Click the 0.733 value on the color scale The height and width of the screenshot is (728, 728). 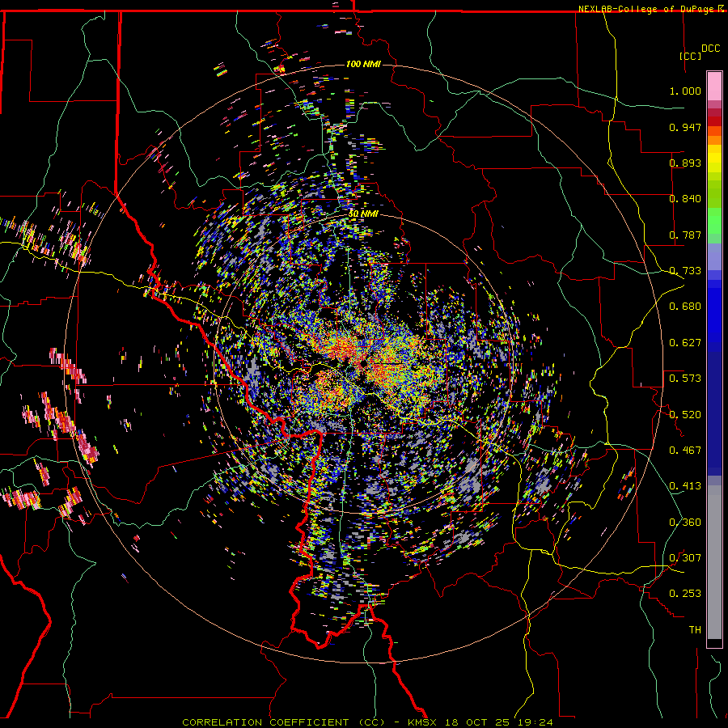pyautogui.click(x=685, y=271)
